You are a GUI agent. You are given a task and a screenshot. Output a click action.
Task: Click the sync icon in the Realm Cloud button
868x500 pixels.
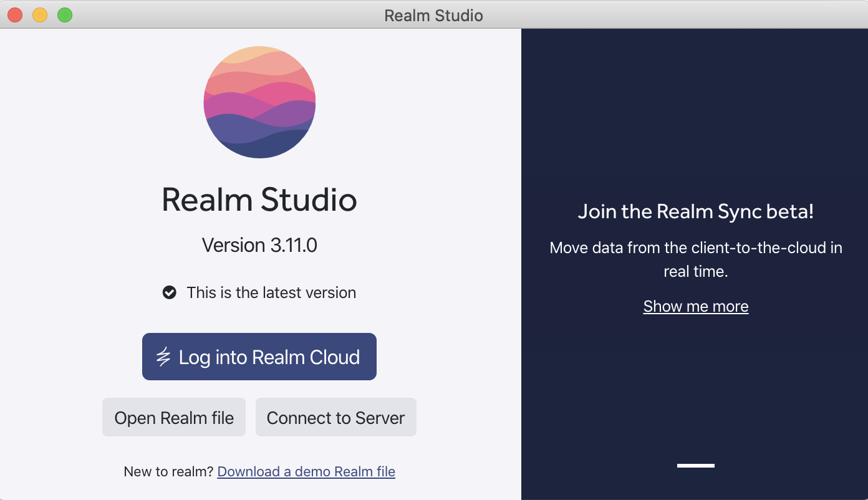163,357
